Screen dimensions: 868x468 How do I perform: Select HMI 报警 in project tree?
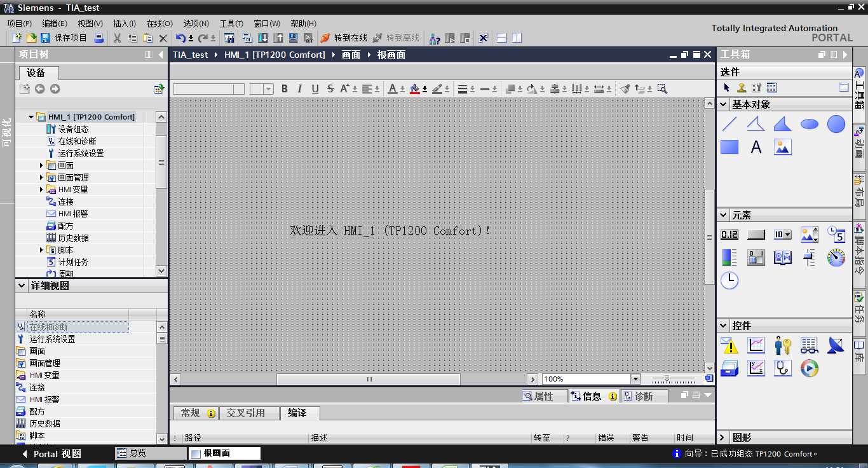point(73,214)
